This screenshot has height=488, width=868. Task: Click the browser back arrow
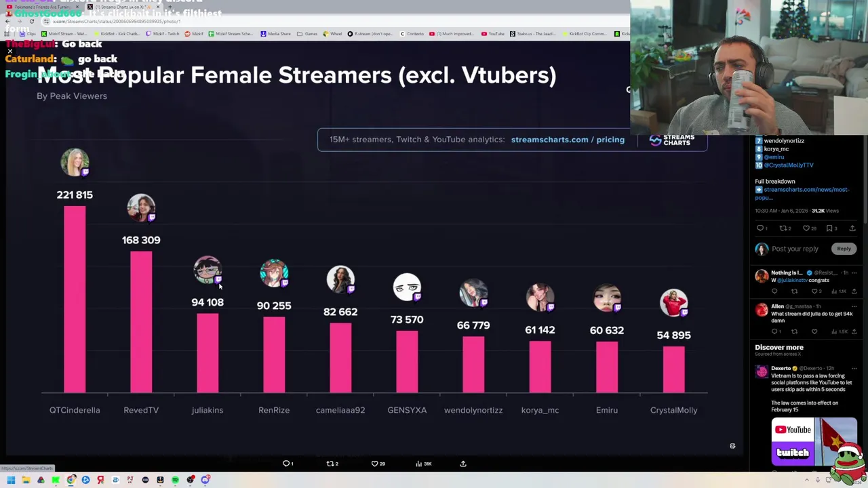[x=7, y=21]
